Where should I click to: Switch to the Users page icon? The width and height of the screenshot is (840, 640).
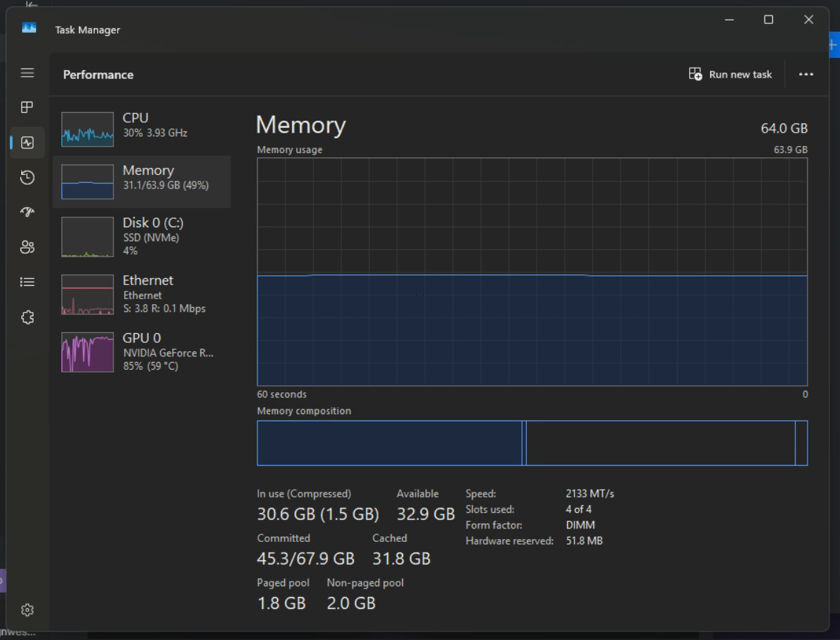click(x=28, y=247)
